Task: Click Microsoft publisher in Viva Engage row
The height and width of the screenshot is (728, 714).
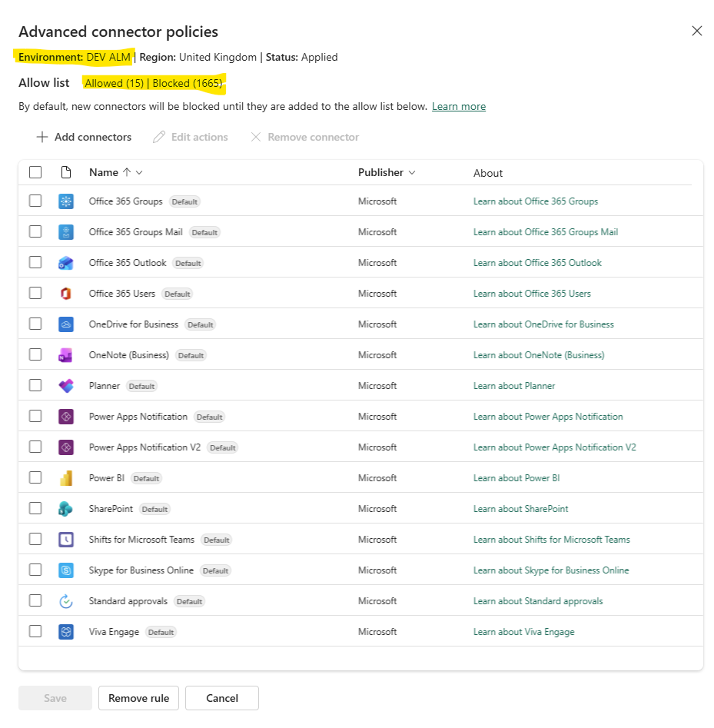Action: pos(377,632)
